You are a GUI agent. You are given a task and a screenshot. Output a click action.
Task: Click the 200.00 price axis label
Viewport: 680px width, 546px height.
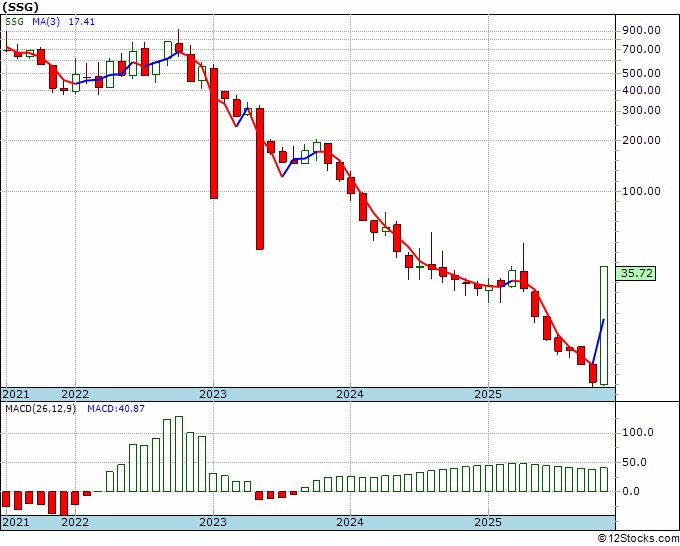[x=641, y=140]
